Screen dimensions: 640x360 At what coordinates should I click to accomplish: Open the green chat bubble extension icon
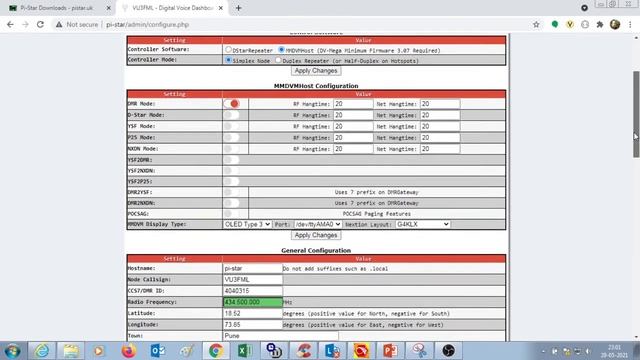point(554,24)
